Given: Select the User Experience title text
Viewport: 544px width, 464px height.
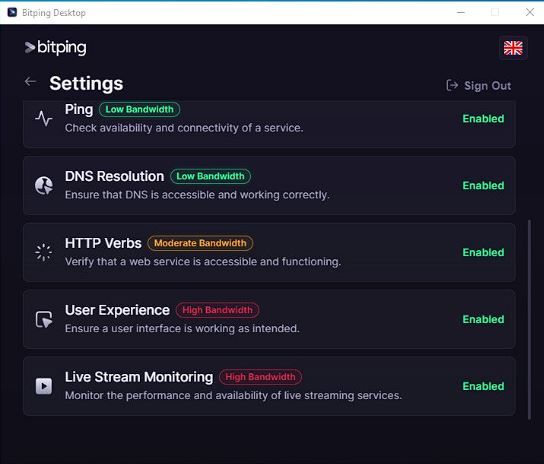Looking at the screenshot, I should 117,310.
